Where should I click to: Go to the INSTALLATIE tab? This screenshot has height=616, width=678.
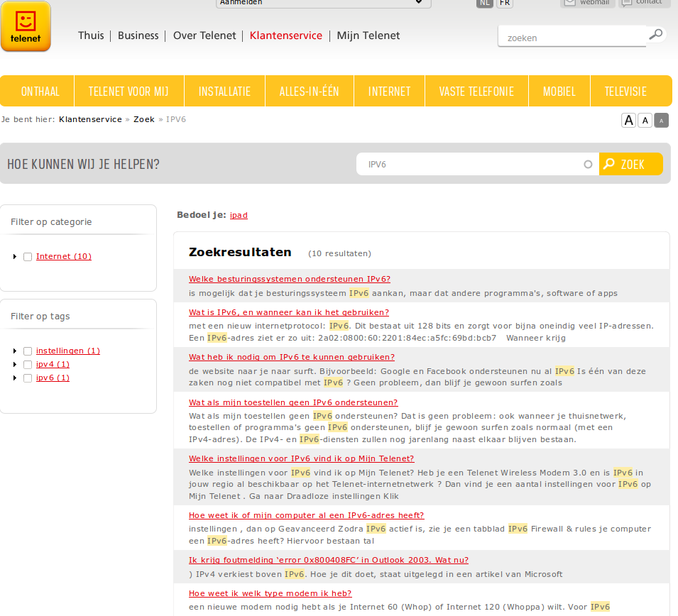pyautogui.click(x=224, y=92)
